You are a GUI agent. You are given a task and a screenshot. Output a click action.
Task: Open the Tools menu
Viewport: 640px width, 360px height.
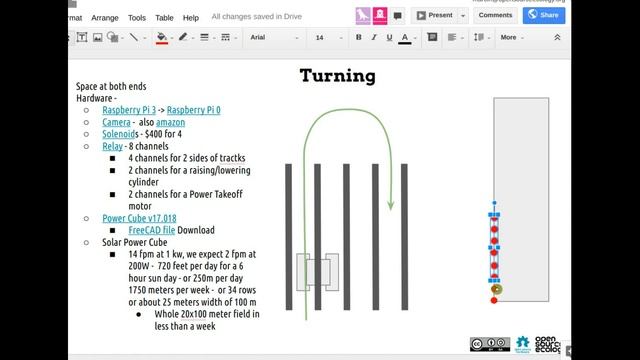click(137, 18)
